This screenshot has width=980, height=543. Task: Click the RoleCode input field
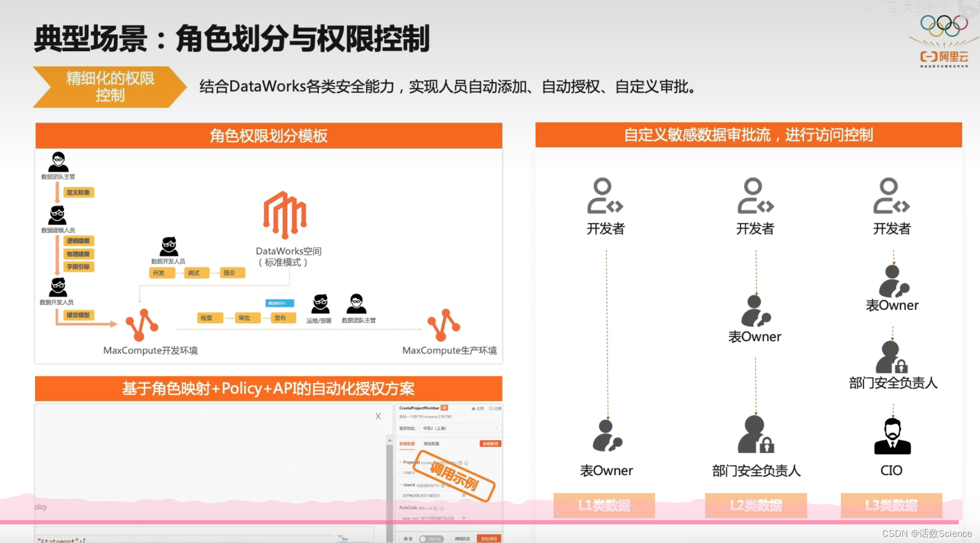click(434, 518)
